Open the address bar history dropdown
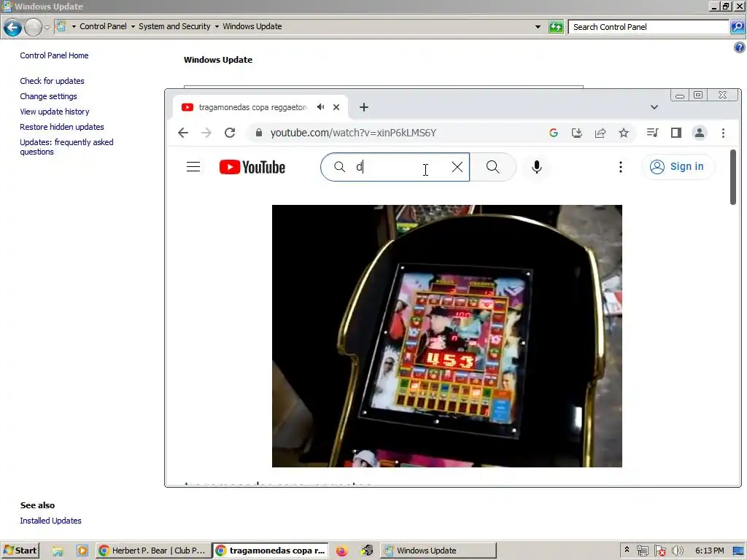Image resolution: width=747 pixels, height=560 pixels. (538, 27)
